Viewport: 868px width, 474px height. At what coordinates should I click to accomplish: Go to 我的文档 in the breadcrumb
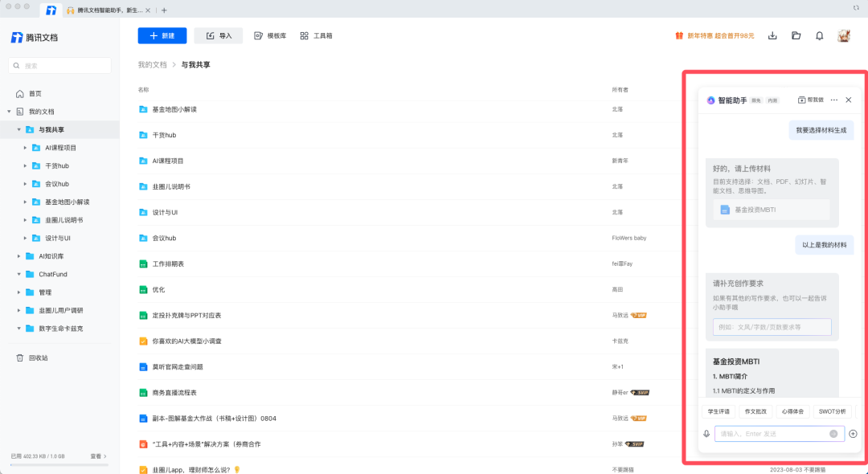coord(152,65)
